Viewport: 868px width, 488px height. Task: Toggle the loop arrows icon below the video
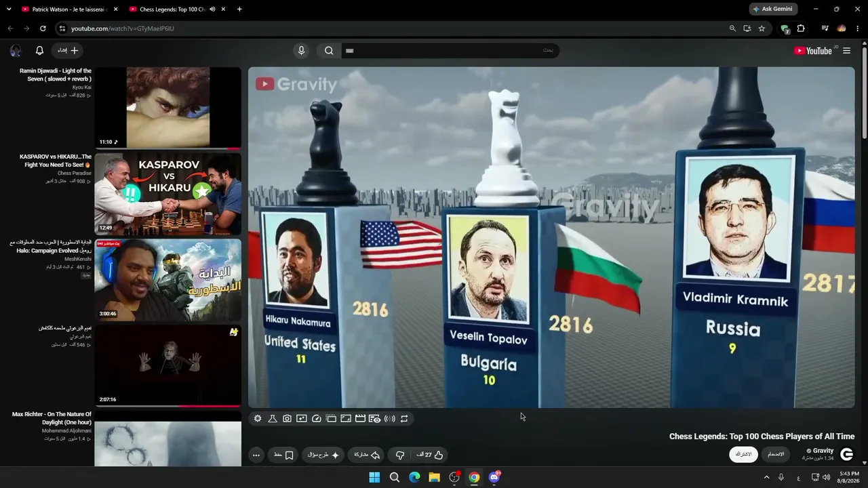coord(404,419)
